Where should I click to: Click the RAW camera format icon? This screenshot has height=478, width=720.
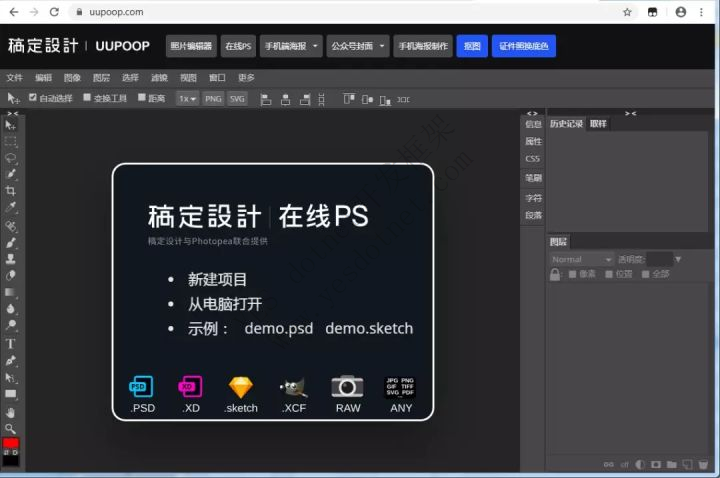click(x=347, y=387)
